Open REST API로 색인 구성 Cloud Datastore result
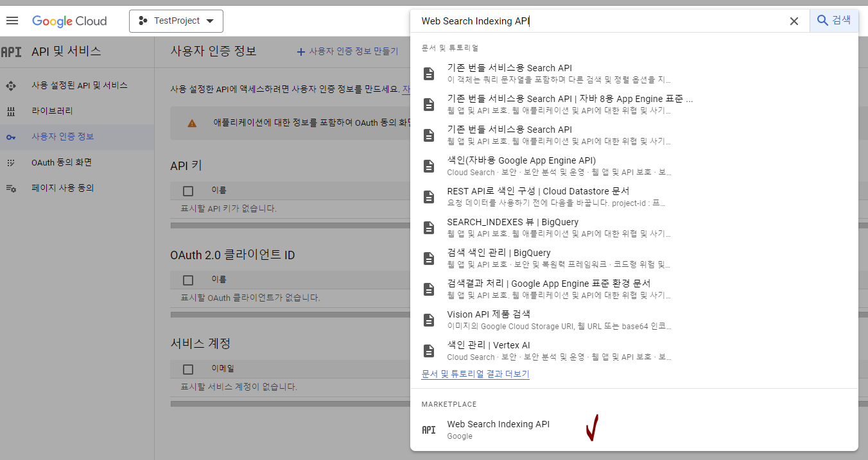 (x=634, y=197)
